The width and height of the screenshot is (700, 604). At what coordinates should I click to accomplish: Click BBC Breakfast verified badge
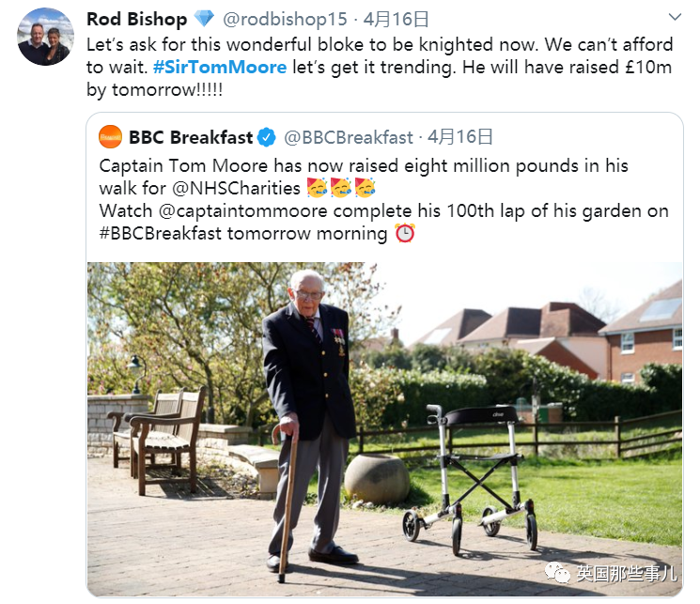pyautogui.click(x=267, y=137)
